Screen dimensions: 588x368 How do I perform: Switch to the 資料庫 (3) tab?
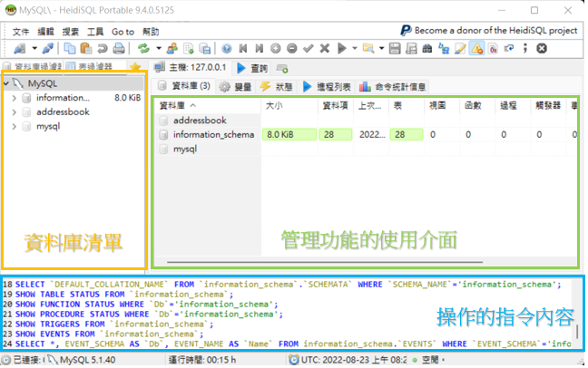click(x=183, y=86)
